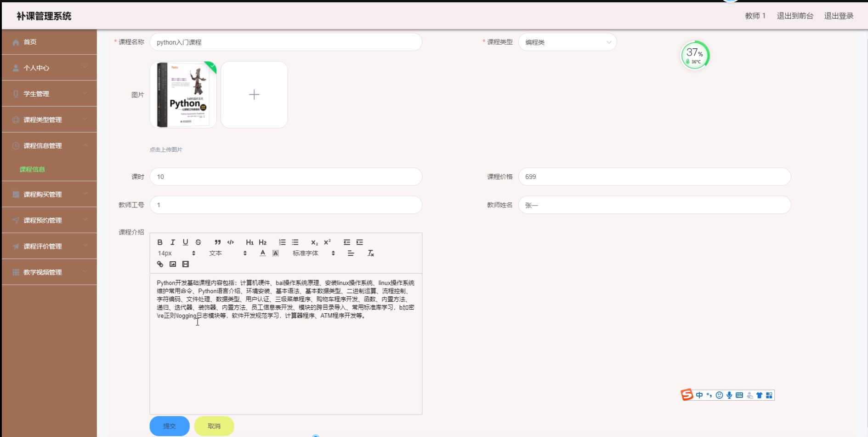Toggle Chinese/English mode on the Sogou IME bar
Screen dimensions: 868x437
[699, 395]
